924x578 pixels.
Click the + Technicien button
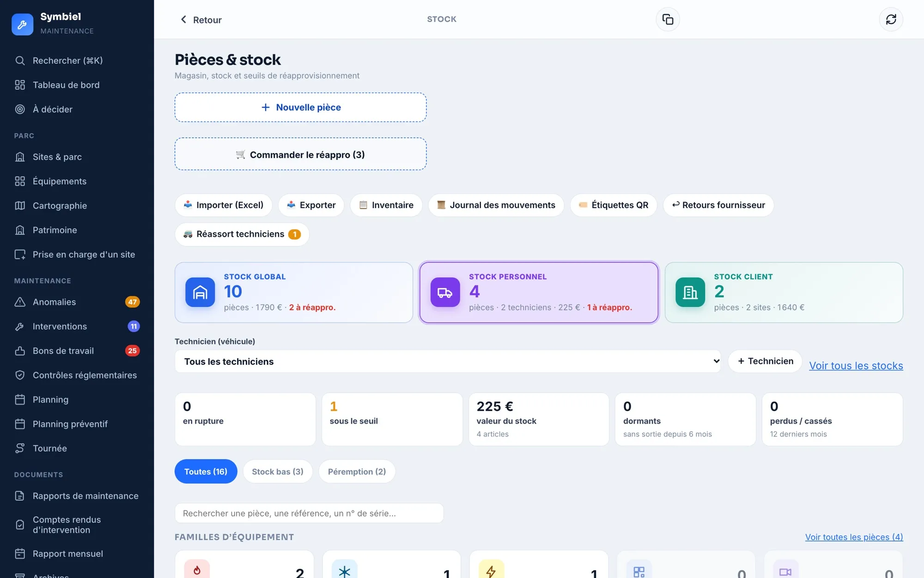click(765, 362)
